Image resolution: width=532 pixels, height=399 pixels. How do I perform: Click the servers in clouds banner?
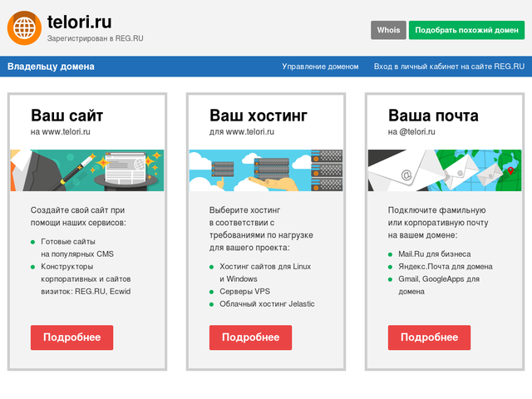click(266, 170)
